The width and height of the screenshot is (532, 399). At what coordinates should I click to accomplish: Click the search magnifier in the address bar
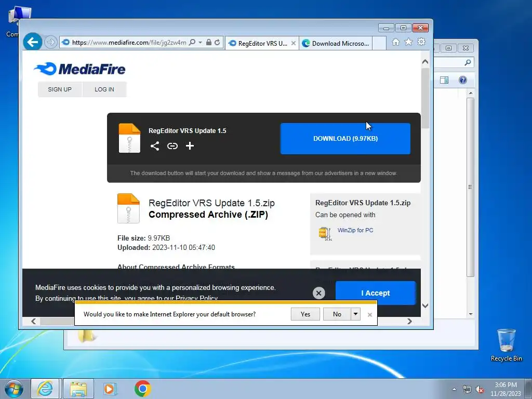(x=192, y=43)
